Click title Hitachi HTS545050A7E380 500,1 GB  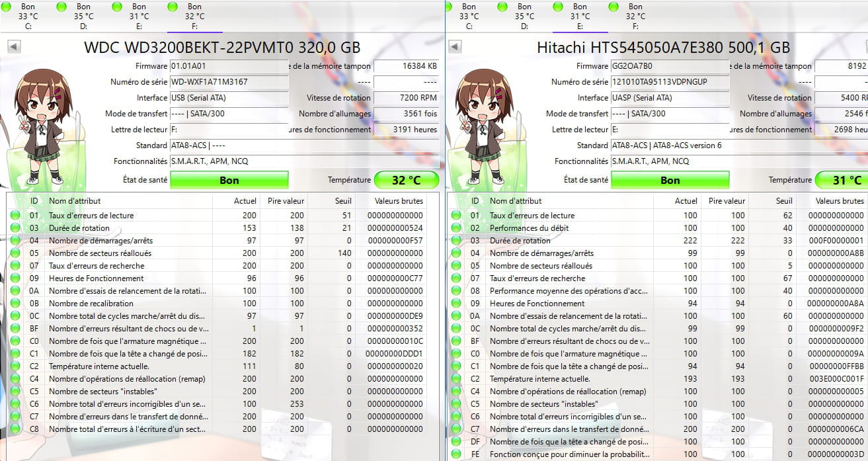click(663, 48)
